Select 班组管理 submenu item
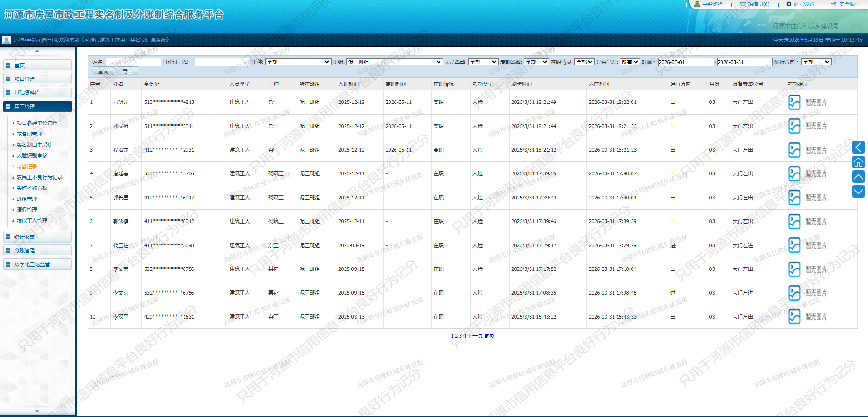 point(27,199)
